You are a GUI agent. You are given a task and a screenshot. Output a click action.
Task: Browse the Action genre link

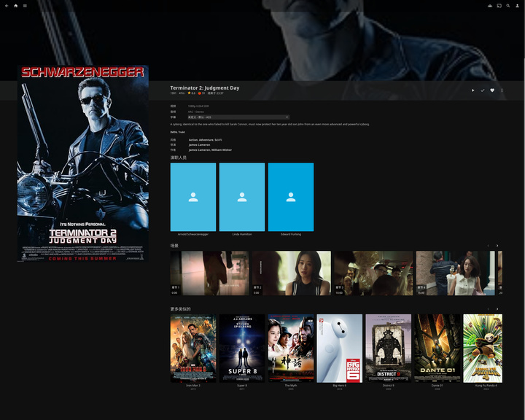tap(193, 140)
